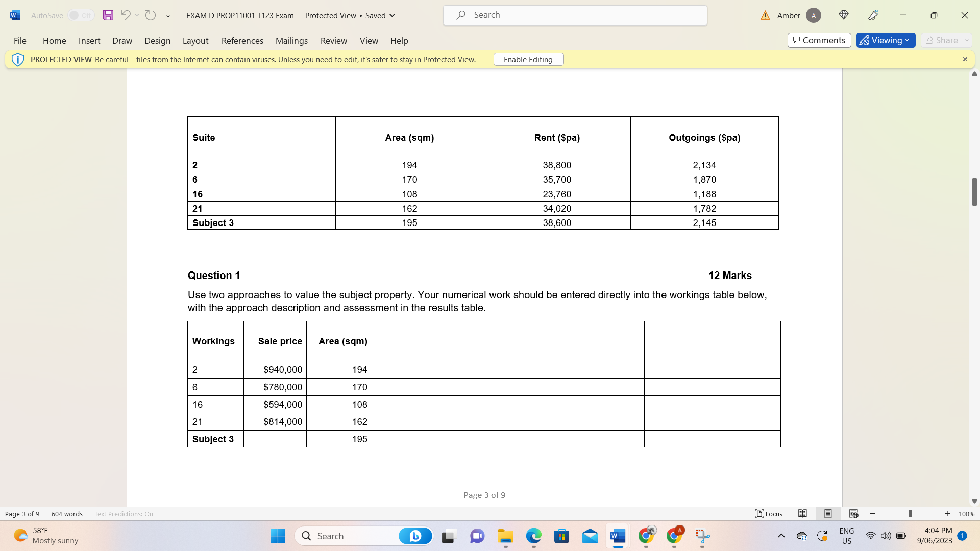Open the References ribbon tab

pyautogui.click(x=242, y=41)
